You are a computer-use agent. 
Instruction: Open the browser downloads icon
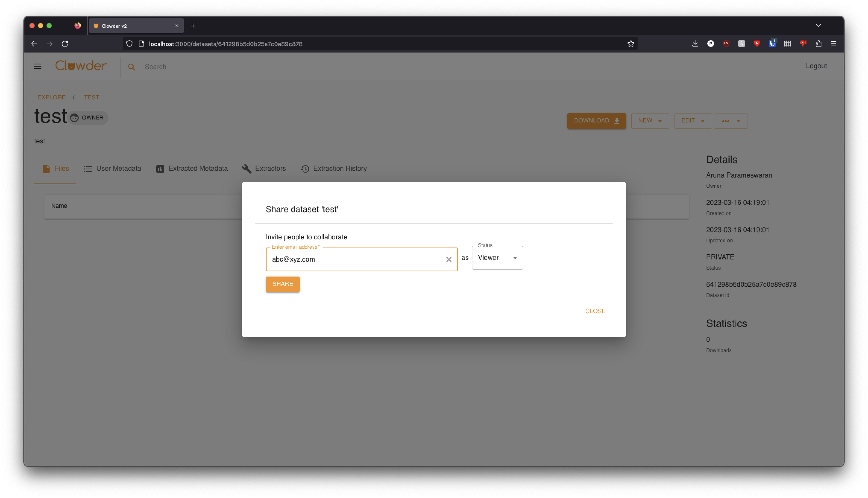point(695,44)
